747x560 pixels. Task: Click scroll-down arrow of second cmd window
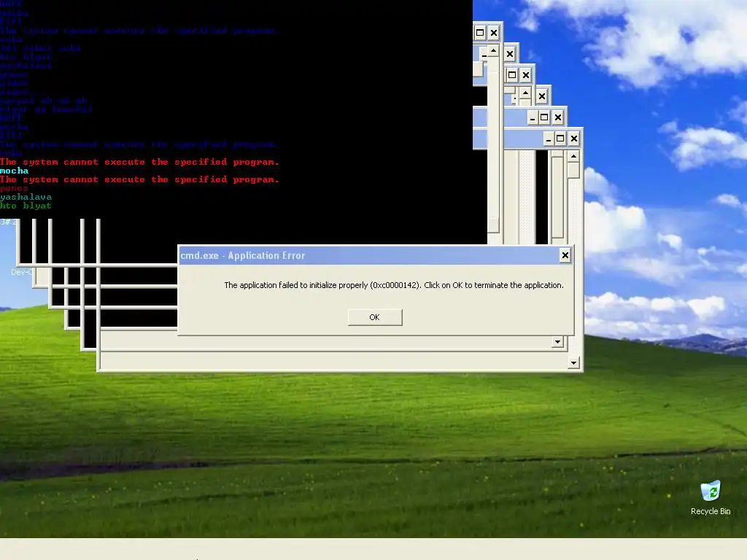[x=557, y=342]
